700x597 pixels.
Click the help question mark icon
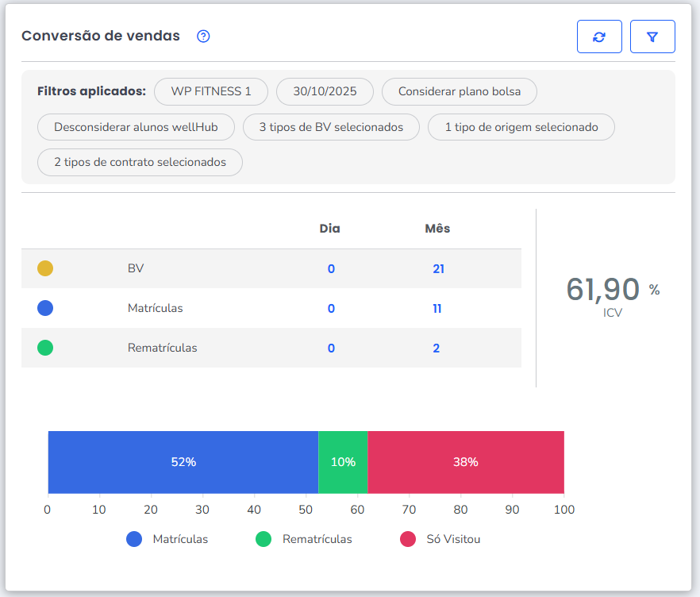pos(203,37)
